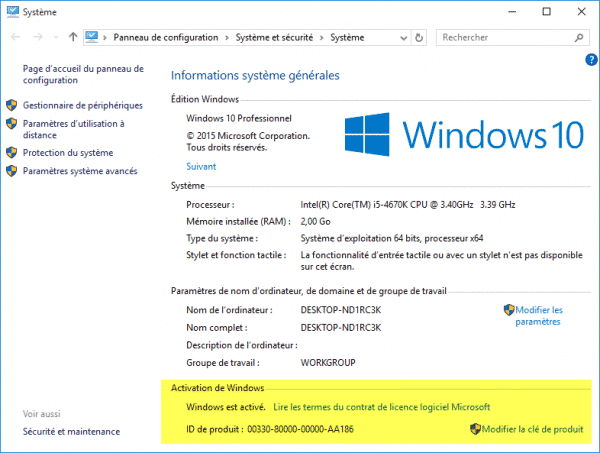
Task: Open Paramètres système avancés link
Action: (x=80, y=171)
